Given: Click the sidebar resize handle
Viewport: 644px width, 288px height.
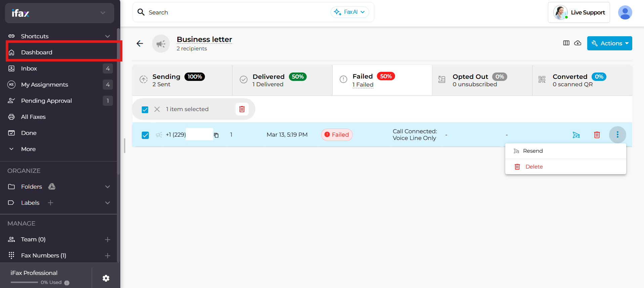Looking at the screenshot, I should click(125, 146).
